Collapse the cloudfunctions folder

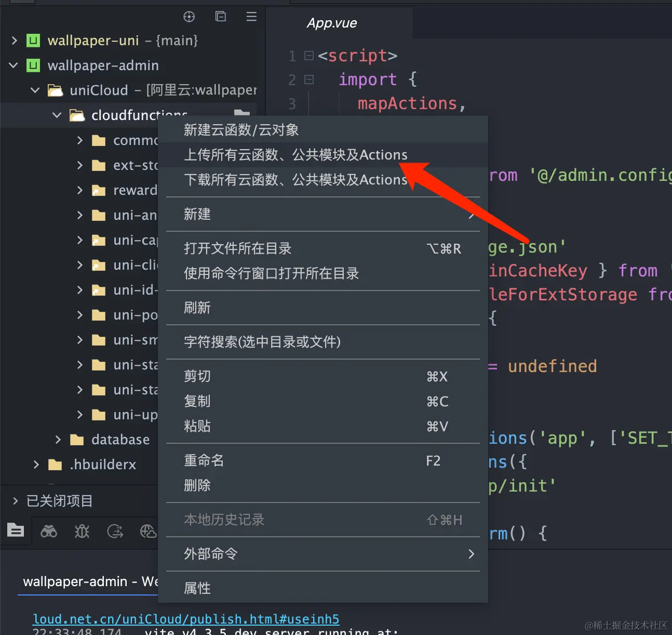(x=57, y=115)
